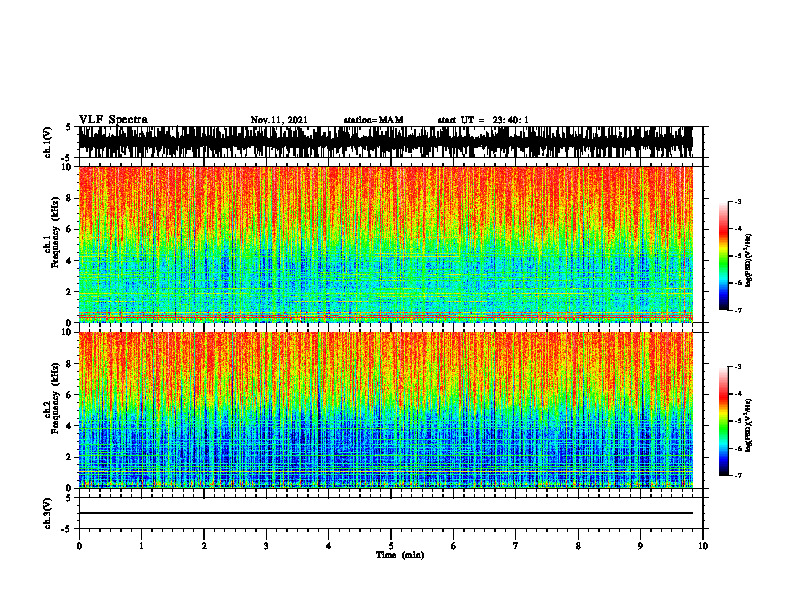Click the "8" kHz tick of ch.1 spectrogram

point(70,198)
